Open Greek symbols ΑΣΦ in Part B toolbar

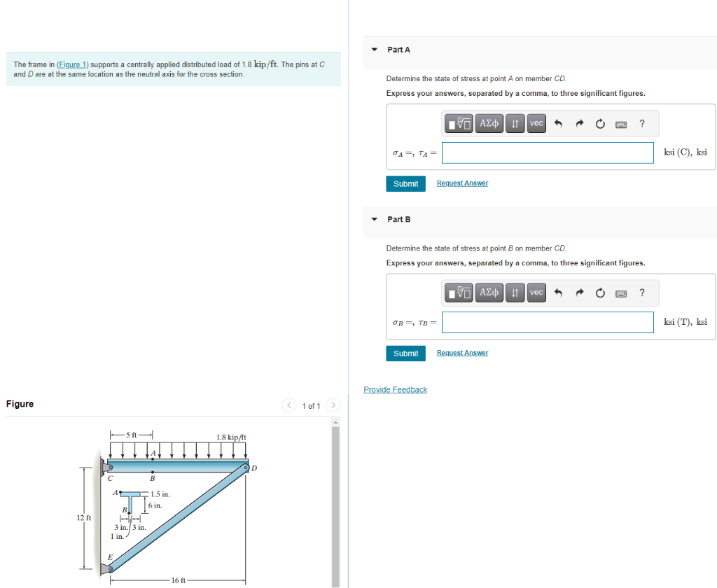[x=489, y=293]
